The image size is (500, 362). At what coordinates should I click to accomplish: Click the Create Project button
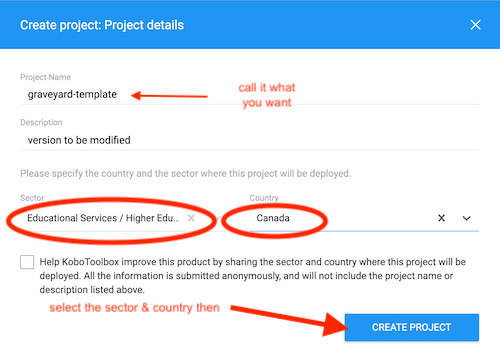[x=412, y=327]
